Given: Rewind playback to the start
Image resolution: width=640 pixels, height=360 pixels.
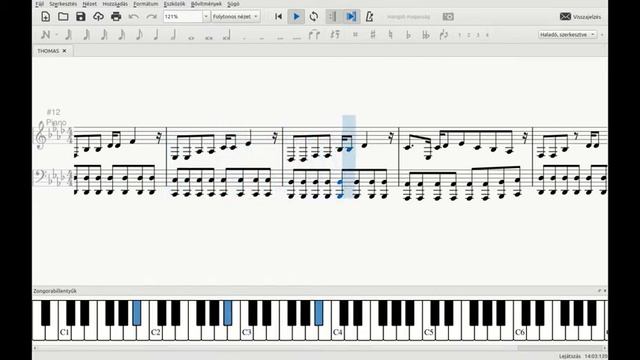Looking at the screenshot, I should tap(278, 17).
